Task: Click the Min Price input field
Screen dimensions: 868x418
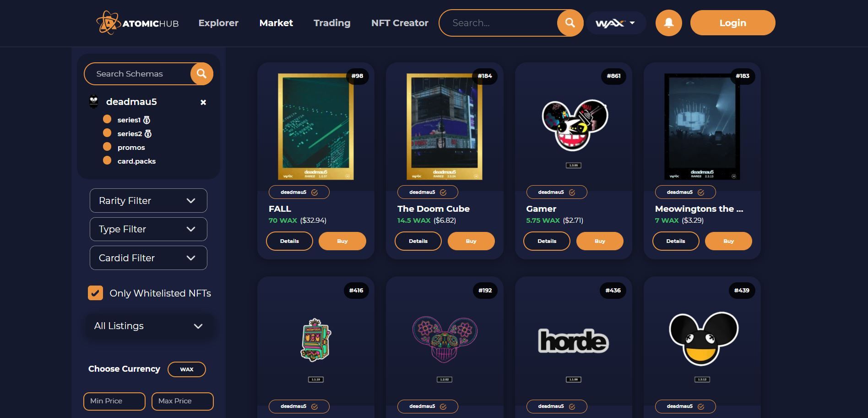Action: [114, 401]
